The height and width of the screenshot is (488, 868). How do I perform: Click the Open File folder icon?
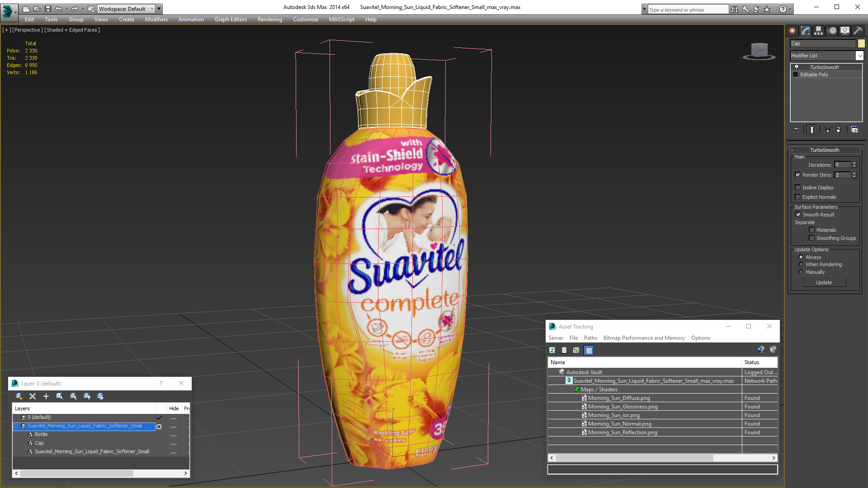[x=37, y=9]
